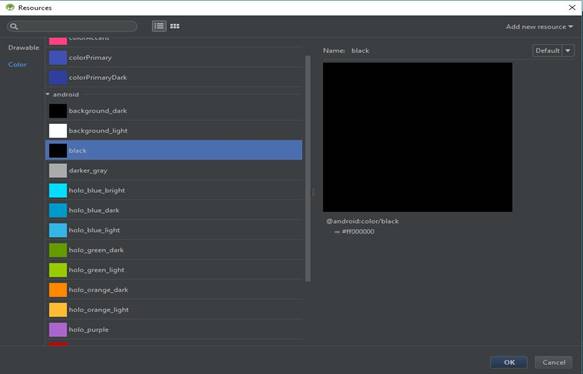Screen dimensions: 583x374
Task: Open the Default configuration dropdown
Action: coord(553,51)
